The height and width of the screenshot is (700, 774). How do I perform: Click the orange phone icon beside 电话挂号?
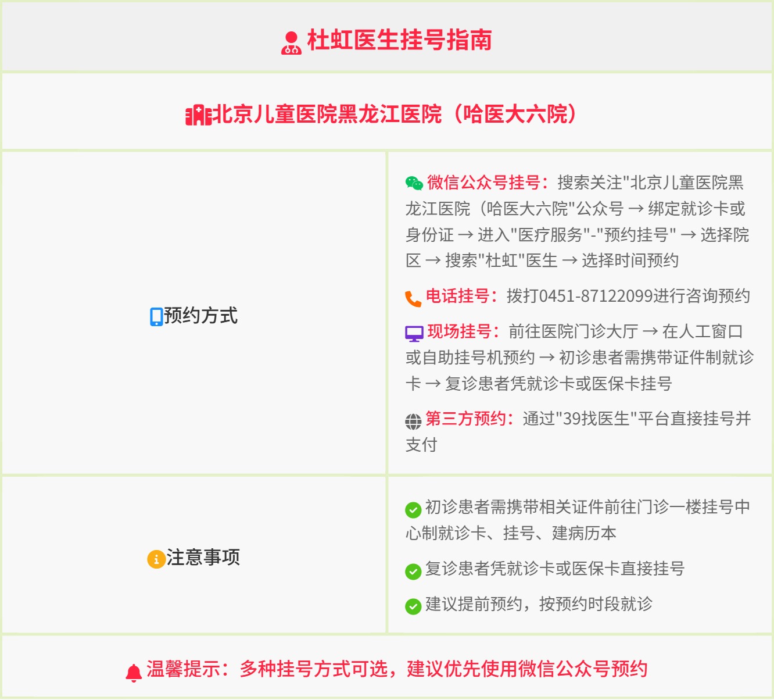coord(413,298)
